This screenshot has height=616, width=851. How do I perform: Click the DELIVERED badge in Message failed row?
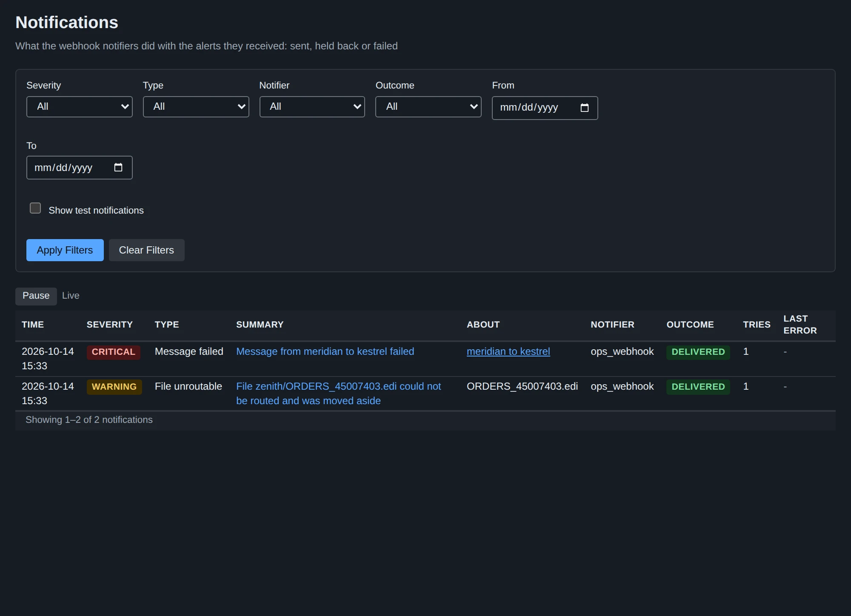click(x=698, y=352)
